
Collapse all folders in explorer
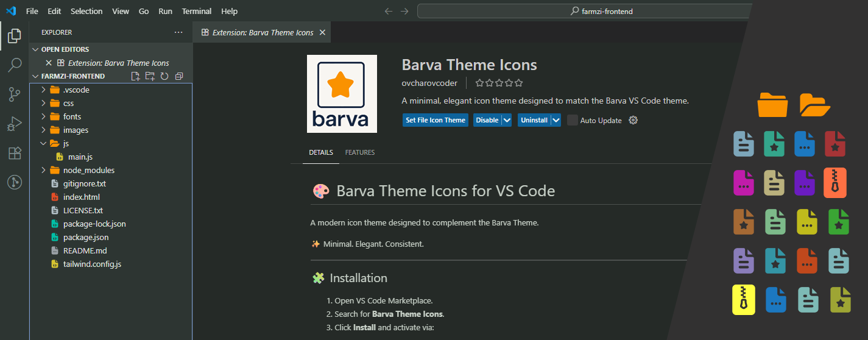pos(179,76)
